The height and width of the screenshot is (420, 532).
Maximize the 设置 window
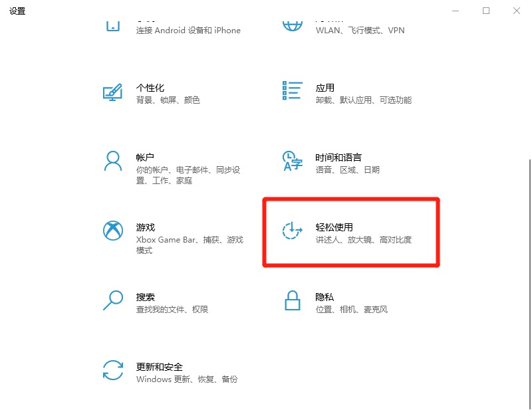(486, 11)
